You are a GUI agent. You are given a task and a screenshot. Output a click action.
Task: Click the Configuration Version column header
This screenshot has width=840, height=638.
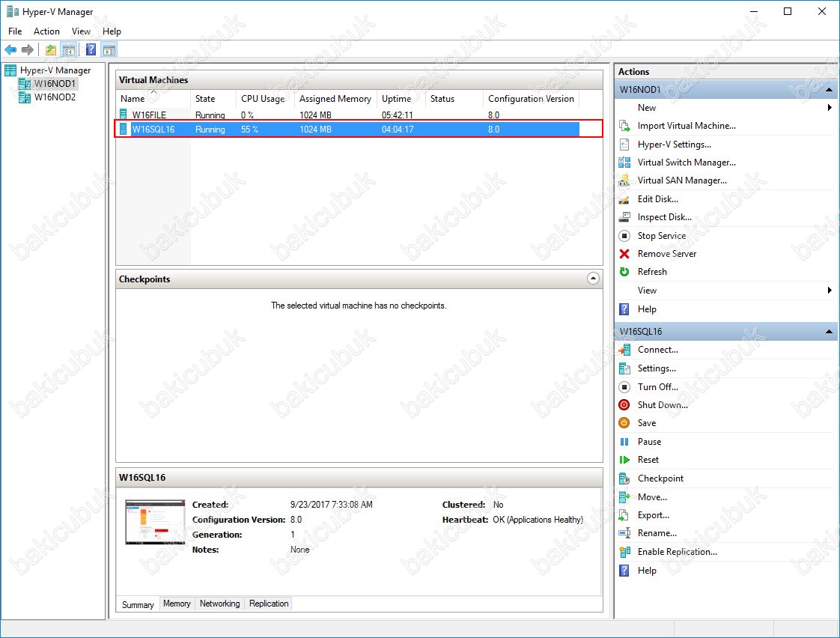532,99
